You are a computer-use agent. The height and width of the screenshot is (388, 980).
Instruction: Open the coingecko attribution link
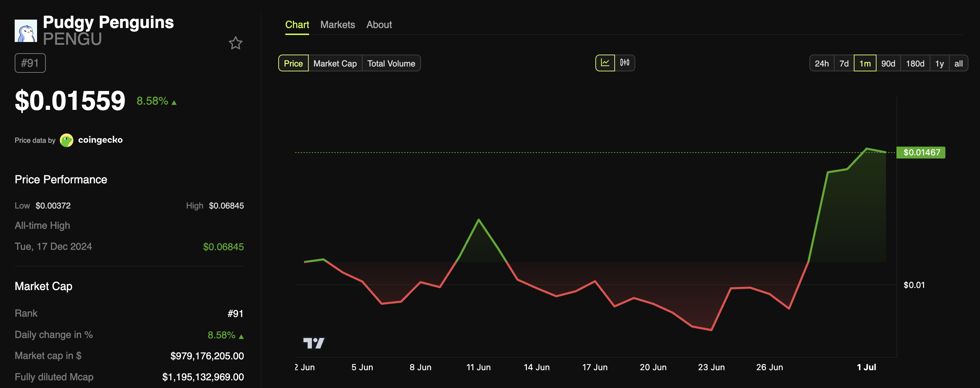100,140
